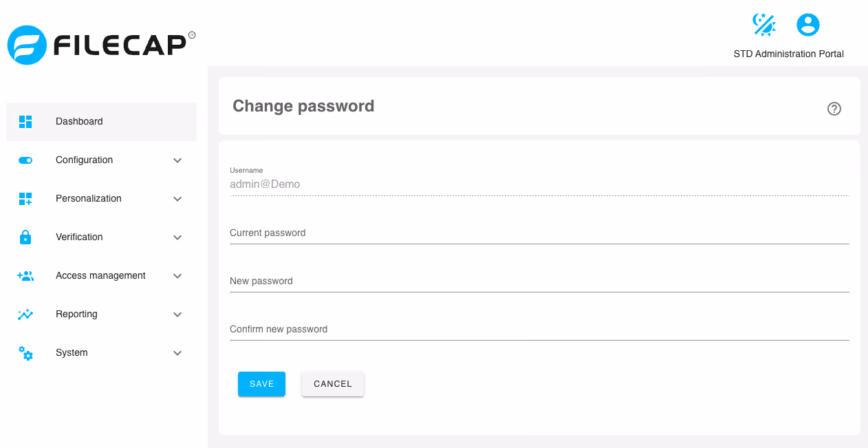
Task: Open the Dashboard menu item
Action: (102, 122)
